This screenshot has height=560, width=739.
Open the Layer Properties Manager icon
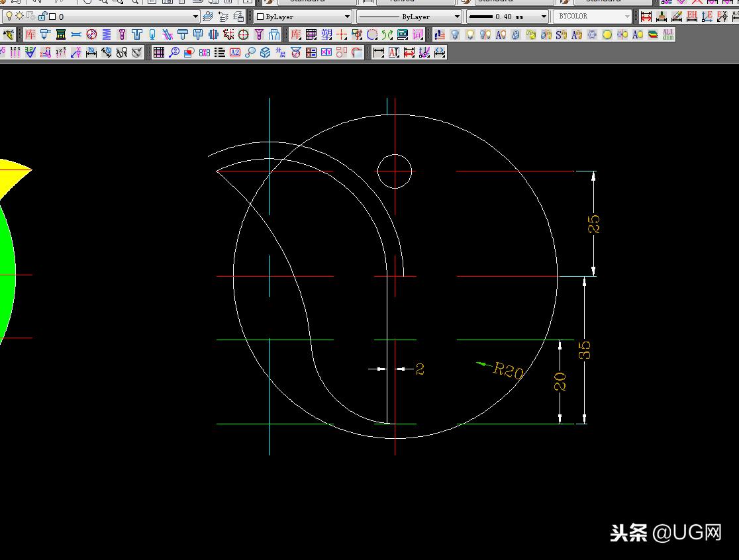208,17
